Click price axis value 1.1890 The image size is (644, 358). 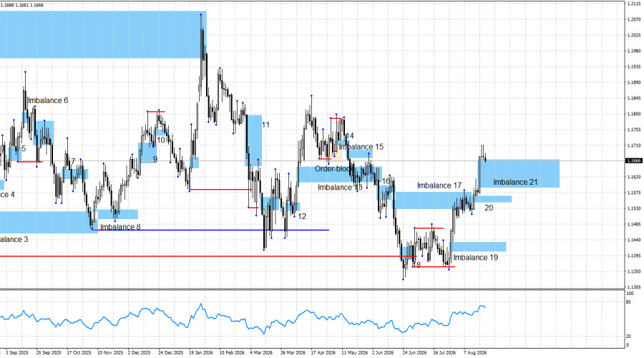[634, 82]
